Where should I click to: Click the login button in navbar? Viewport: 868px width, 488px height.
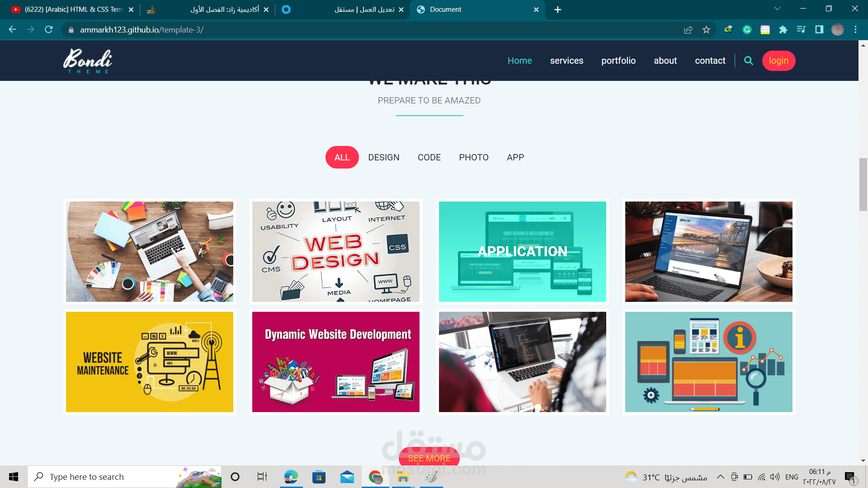(x=778, y=60)
